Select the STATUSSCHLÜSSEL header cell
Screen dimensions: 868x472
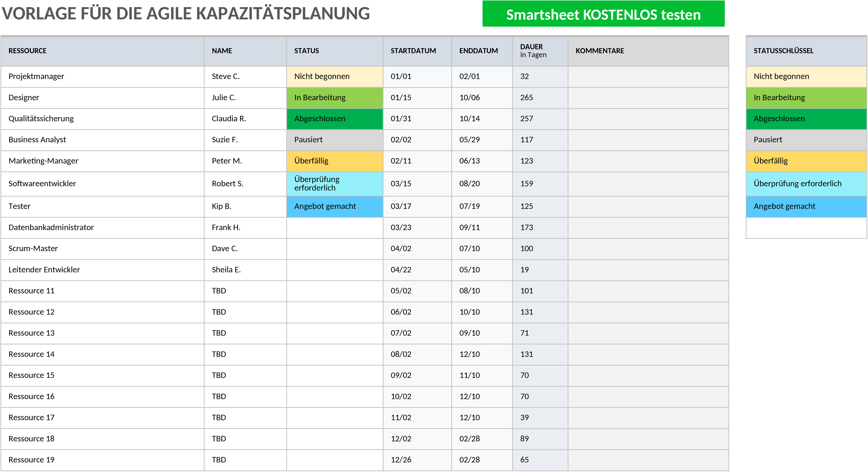click(806, 51)
